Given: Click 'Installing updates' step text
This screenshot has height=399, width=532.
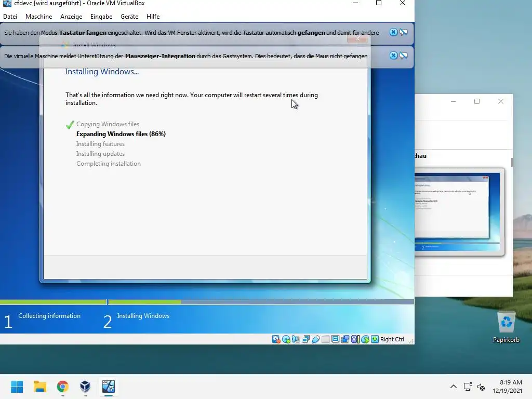Looking at the screenshot, I should (100, 154).
